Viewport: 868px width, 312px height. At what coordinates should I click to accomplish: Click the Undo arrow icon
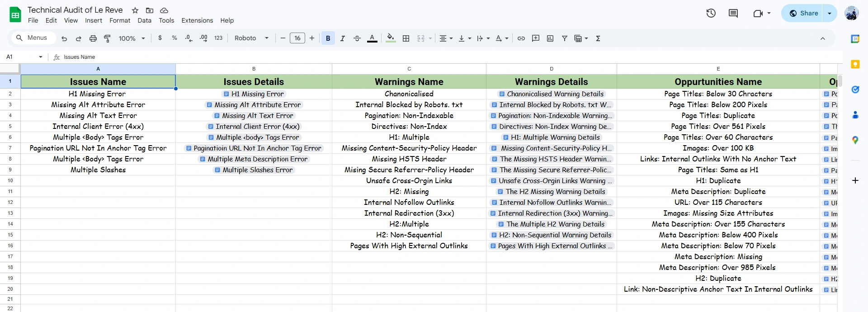(x=64, y=38)
